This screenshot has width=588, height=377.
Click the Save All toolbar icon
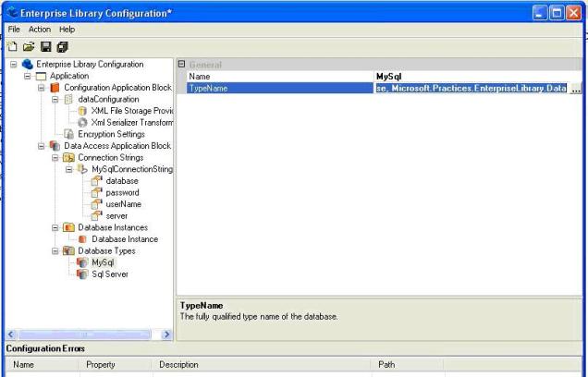click(x=62, y=46)
